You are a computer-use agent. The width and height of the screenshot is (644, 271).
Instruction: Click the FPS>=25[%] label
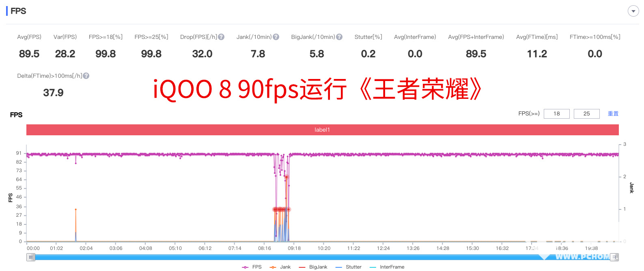151,37
